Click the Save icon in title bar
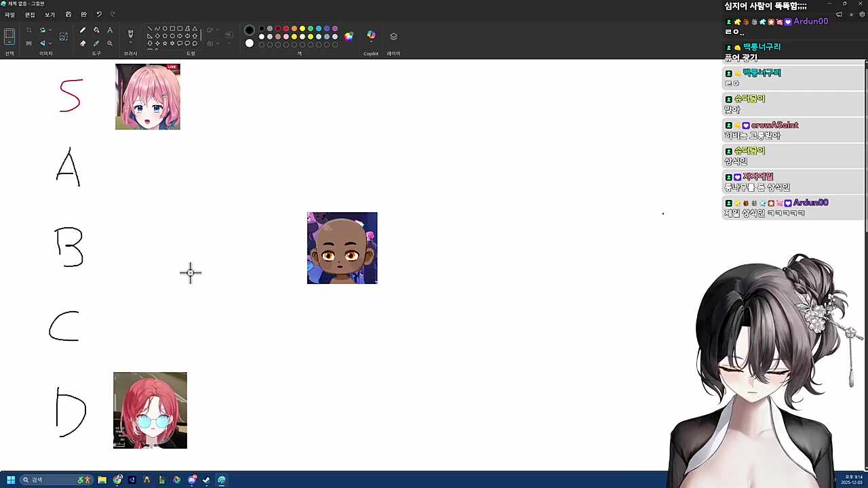Image resolution: width=868 pixels, height=488 pixels. (x=68, y=14)
